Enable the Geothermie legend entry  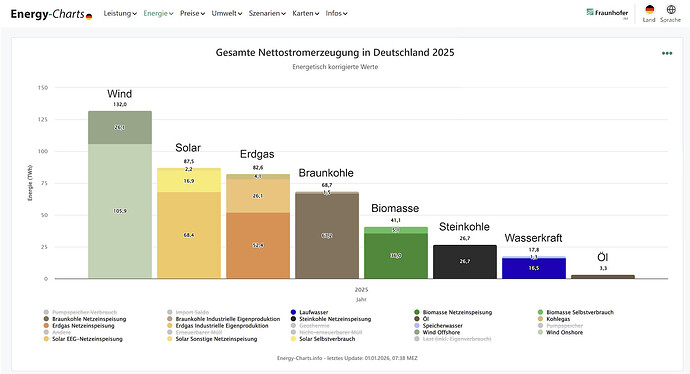(x=310, y=326)
